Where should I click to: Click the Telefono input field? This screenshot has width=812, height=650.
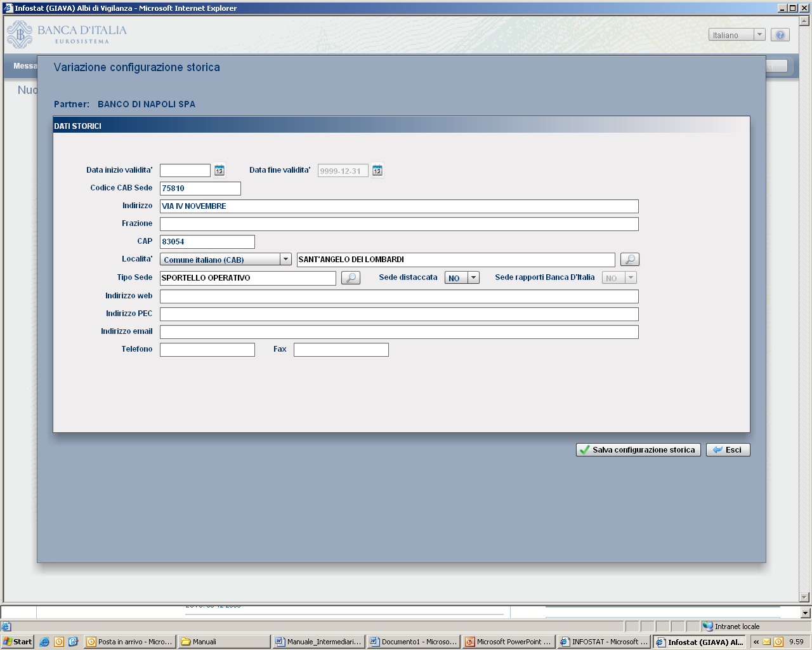tap(207, 350)
